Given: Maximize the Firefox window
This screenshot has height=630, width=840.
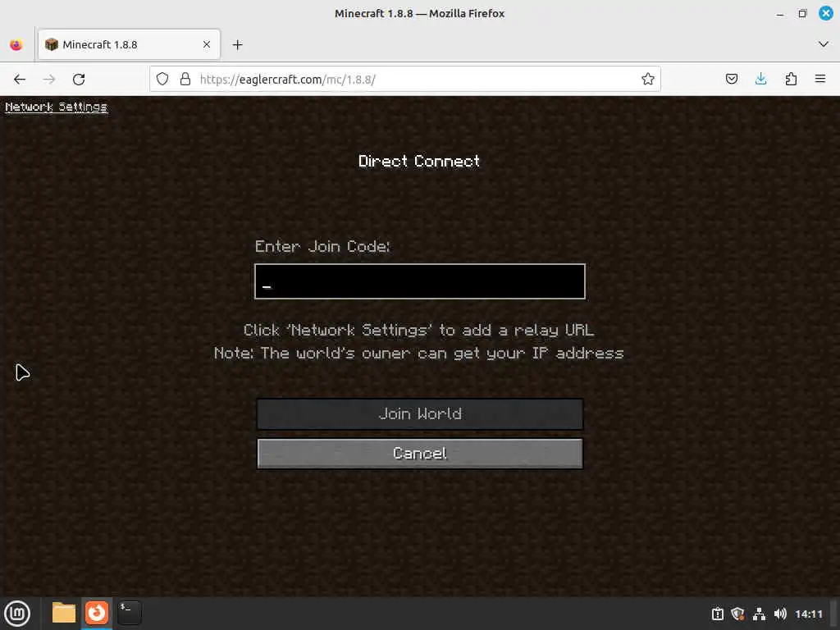Looking at the screenshot, I should [802, 13].
